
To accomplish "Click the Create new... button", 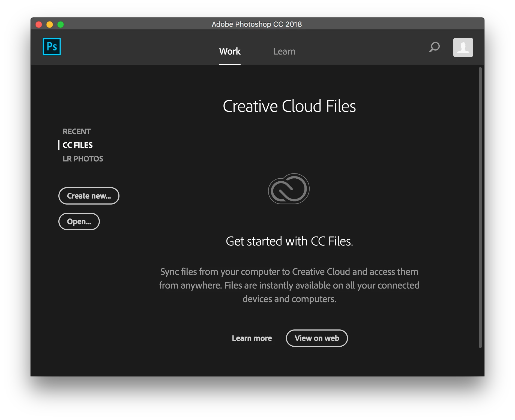I will (89, 196).
